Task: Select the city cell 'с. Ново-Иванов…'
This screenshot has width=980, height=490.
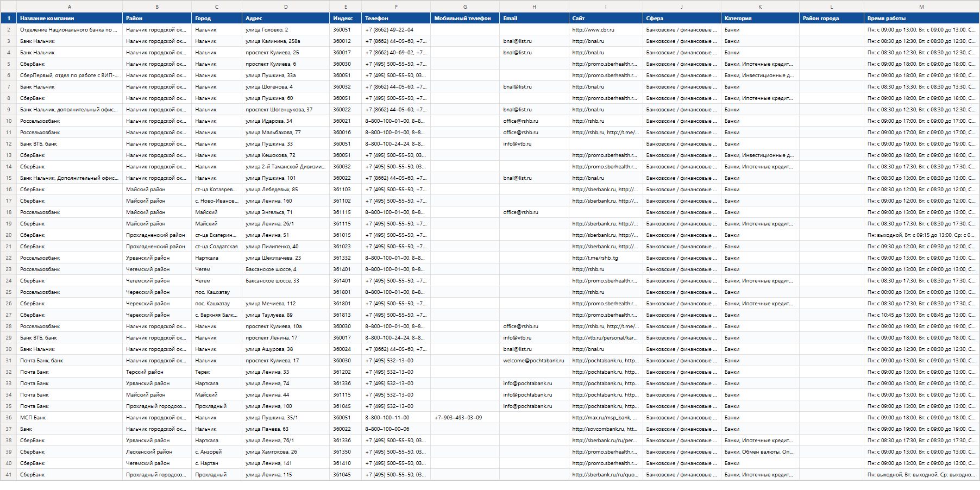Action: click(217, 201)
